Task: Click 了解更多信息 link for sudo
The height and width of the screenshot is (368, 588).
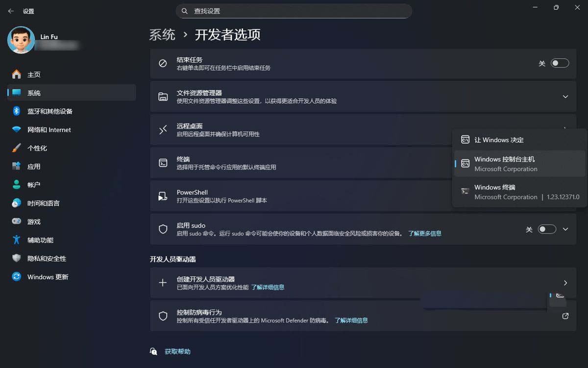Action: [425, 234]
